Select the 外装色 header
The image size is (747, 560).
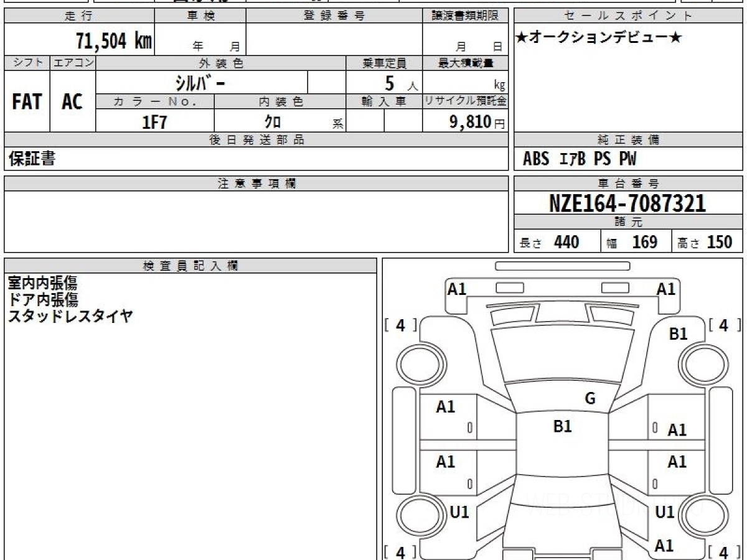(221, 63)
